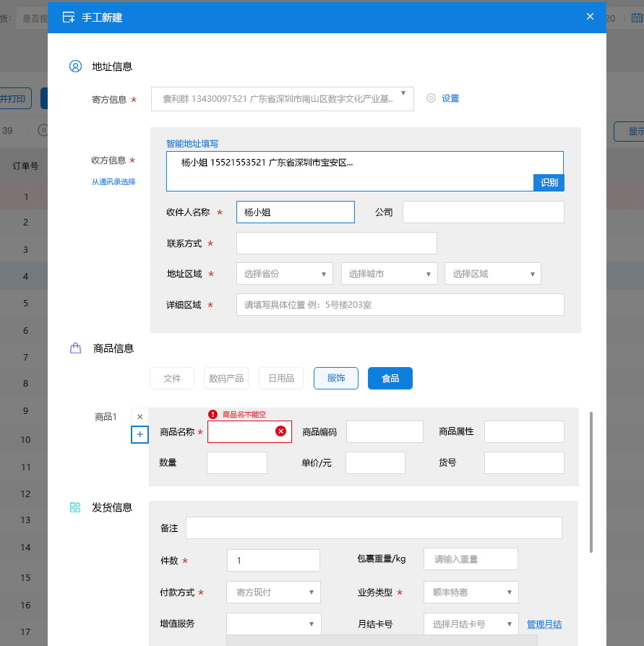Open the 寄方信息 sender dropdown
Screen dimensions: 644x646
(x=282, y=99)
